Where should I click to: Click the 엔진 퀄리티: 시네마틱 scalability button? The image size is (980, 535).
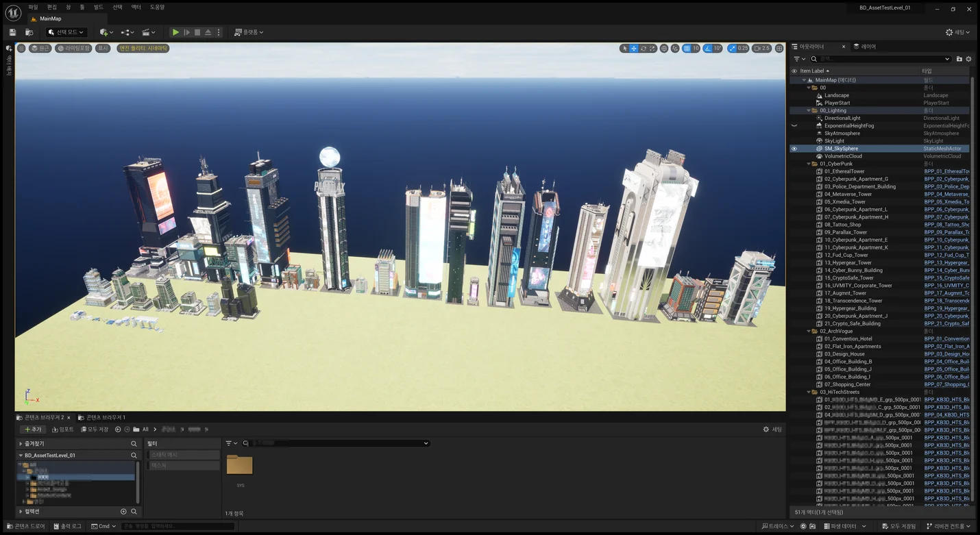click(143, 49)
